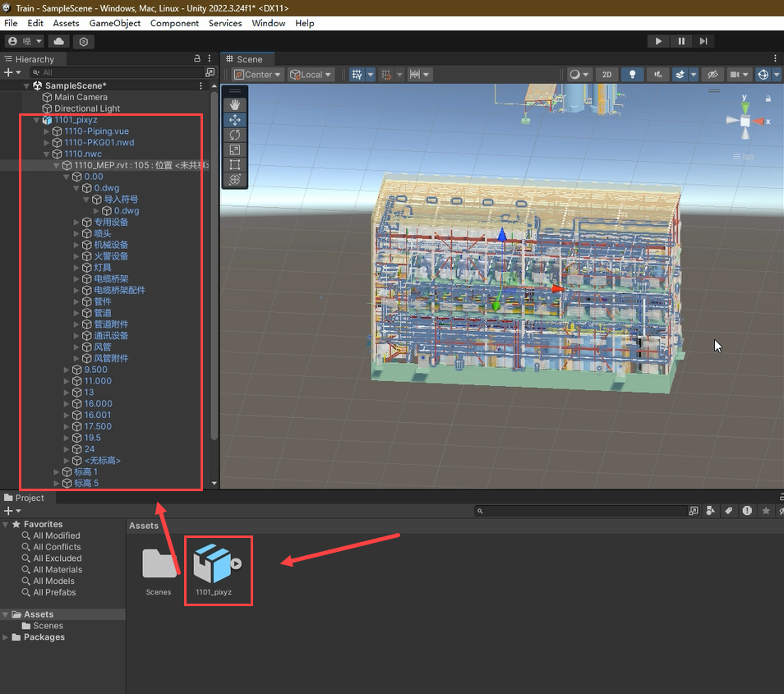Select the Scale tool
The width and height of the screenshot is (784, 694).
coord(235,149)
